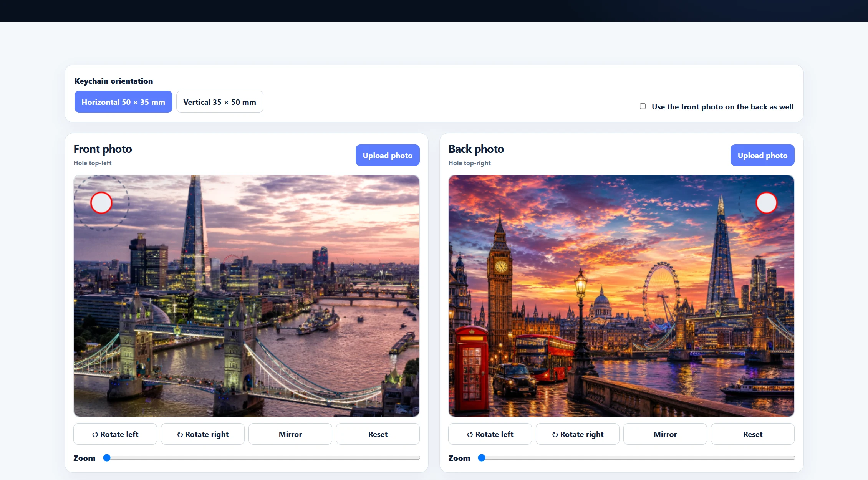Mirror the Back photo
Viewport: 868px width, 480px height.
coord(665,434)
